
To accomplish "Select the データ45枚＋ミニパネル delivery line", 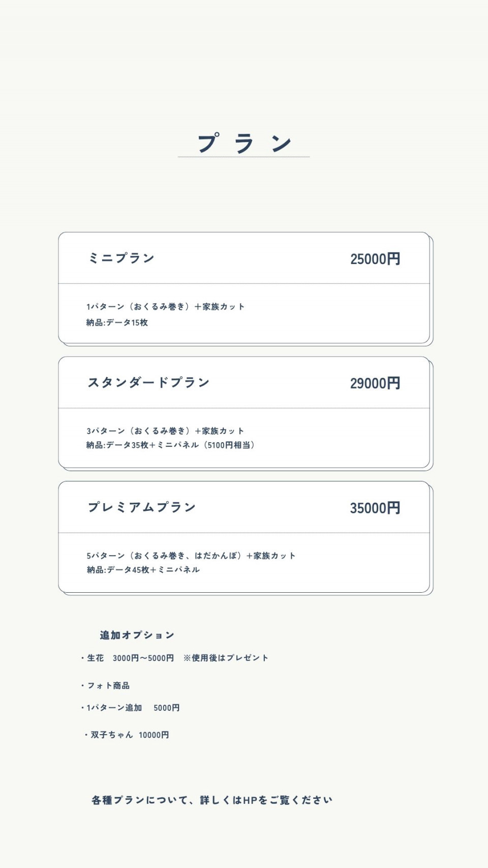I will pos(143,570).
